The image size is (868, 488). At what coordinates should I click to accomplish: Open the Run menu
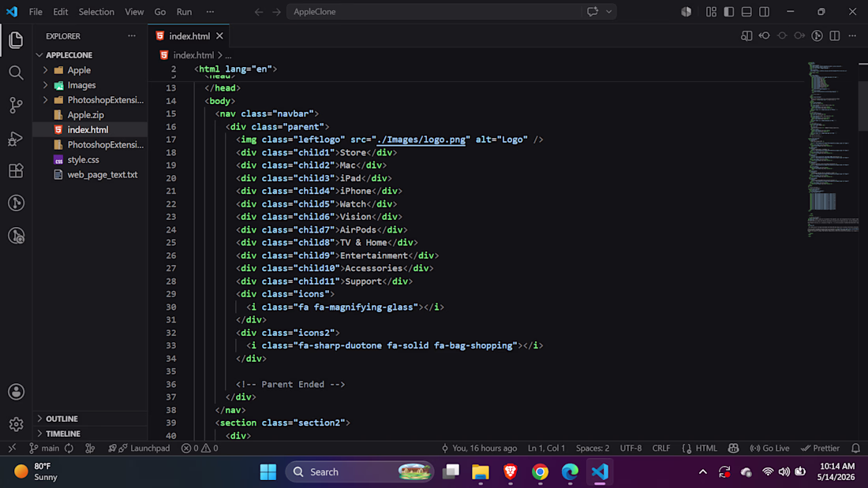184,12
